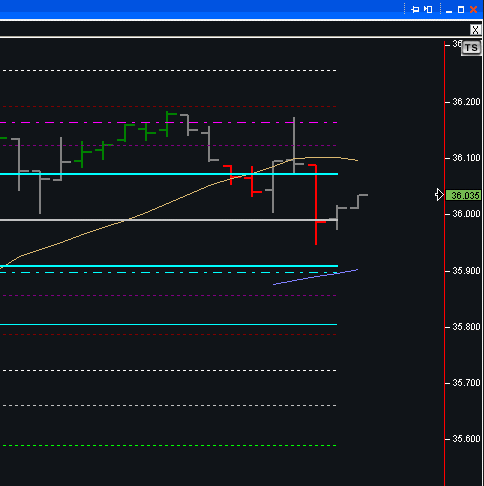Viewport: 484px width, 486px height.
Task: Click the TS button on the price axis
Action: point(471,48)
